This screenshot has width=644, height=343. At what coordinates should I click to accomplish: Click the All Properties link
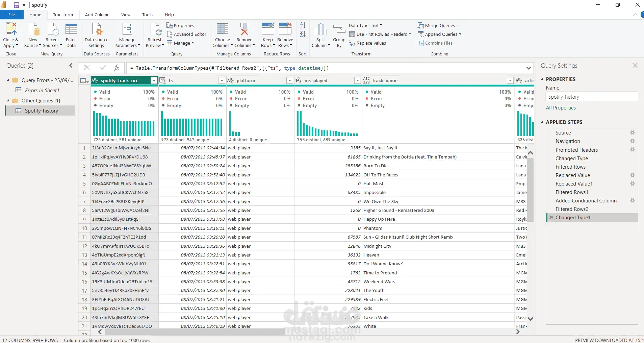click(561, 108)
